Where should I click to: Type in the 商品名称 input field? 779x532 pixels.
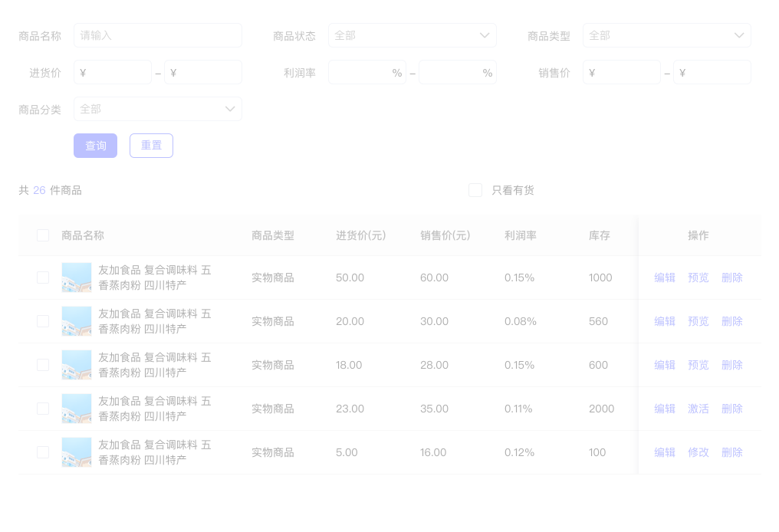pyautogui.click(x=157, y=35)
